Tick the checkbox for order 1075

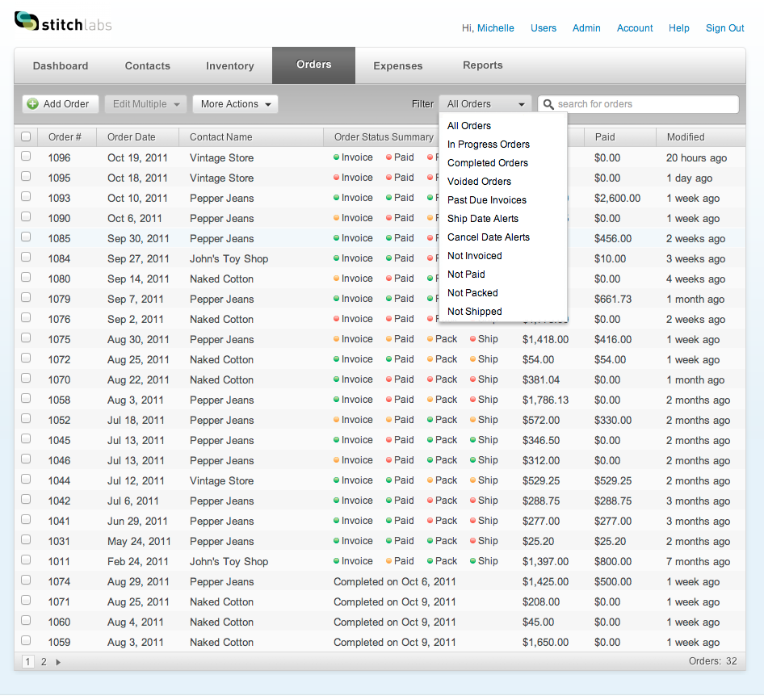click(x=26, y=337)
